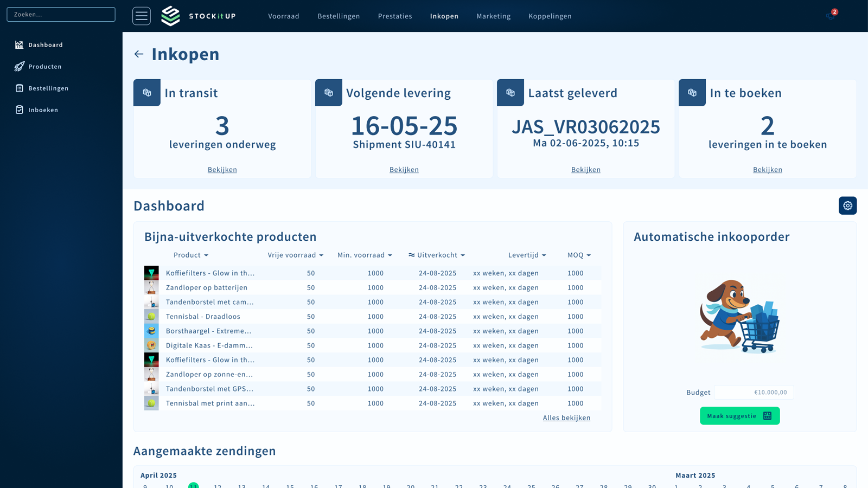Open thumbnail of Digitale Kaas - E-damm
Image resolution: width=868 pixels, height=488 pixels.
click(151, 345)
